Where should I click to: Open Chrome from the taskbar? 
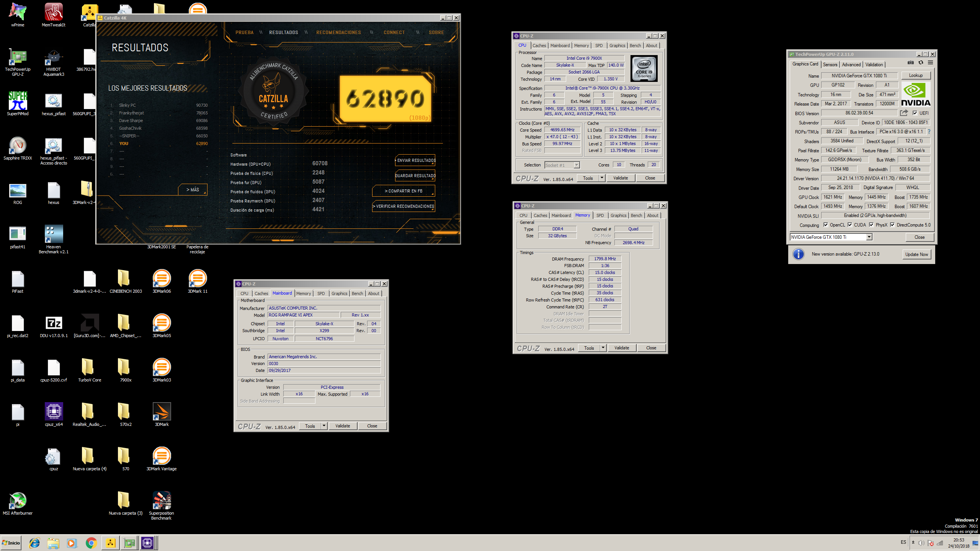click(91, 543)
